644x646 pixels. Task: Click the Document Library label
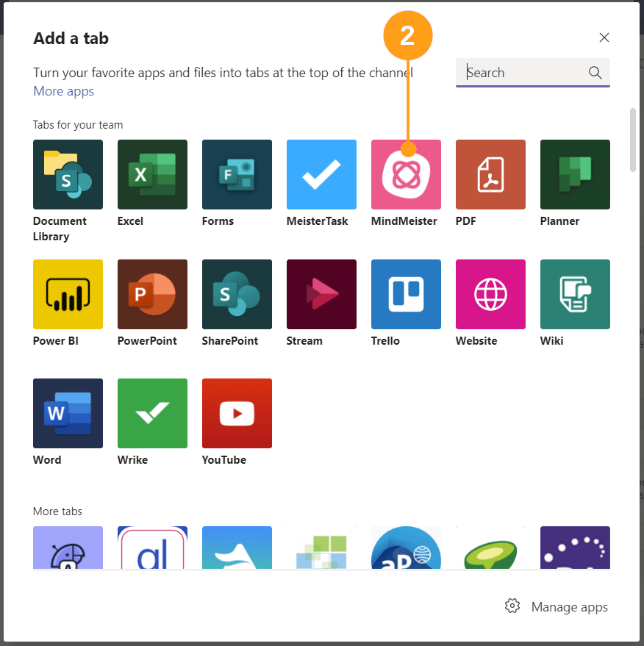(x=60, y=229)
